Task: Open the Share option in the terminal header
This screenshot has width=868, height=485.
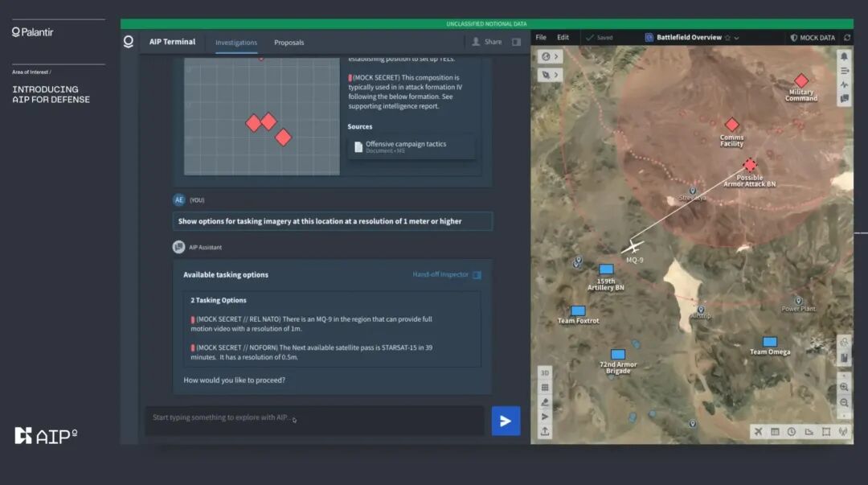Action: 486,42
